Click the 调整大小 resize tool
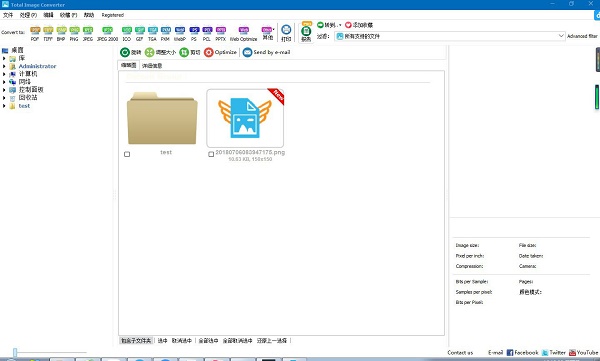Image resolution: width=600 pixels, height=361 pixels. point(160,52)
